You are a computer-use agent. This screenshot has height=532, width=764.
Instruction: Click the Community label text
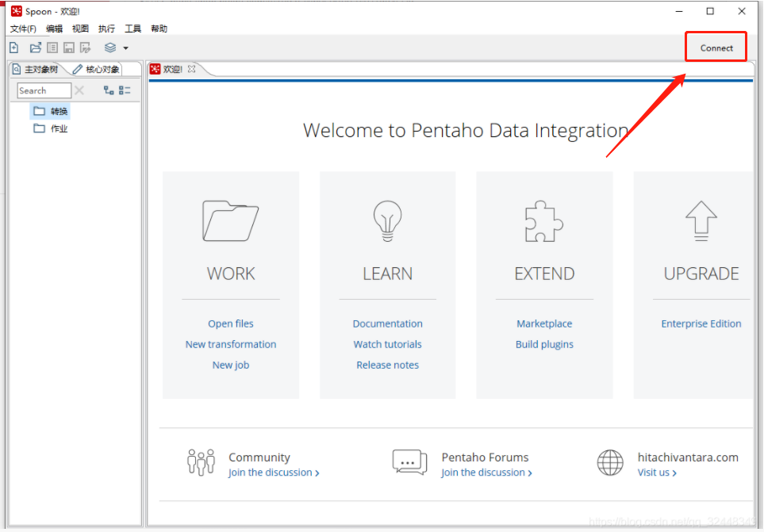point(259,457)
